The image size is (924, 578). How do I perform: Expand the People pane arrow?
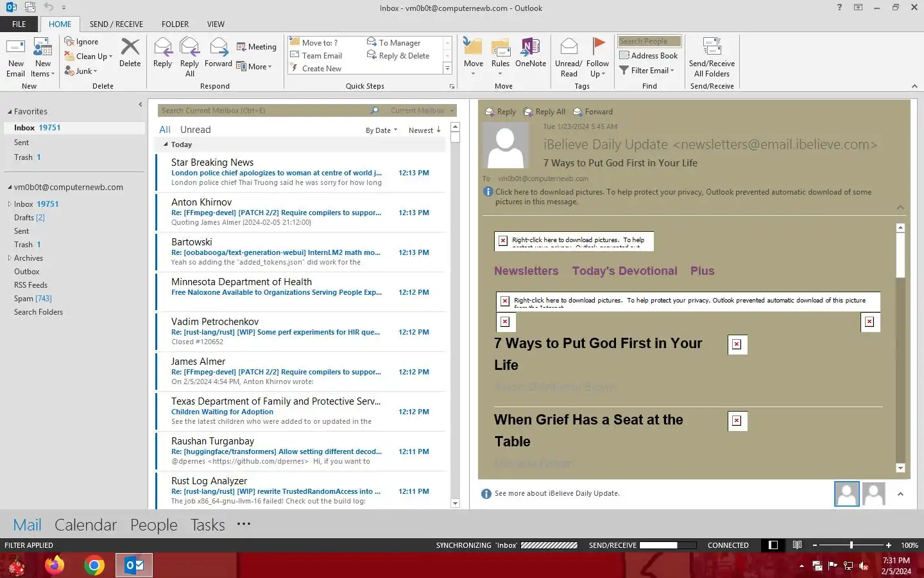coord(900,494)
